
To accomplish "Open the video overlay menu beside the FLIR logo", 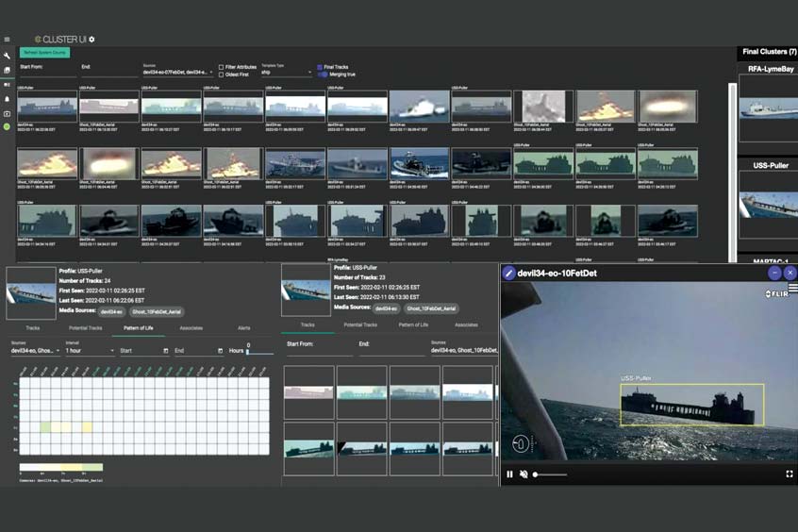I will coord(793,288).
